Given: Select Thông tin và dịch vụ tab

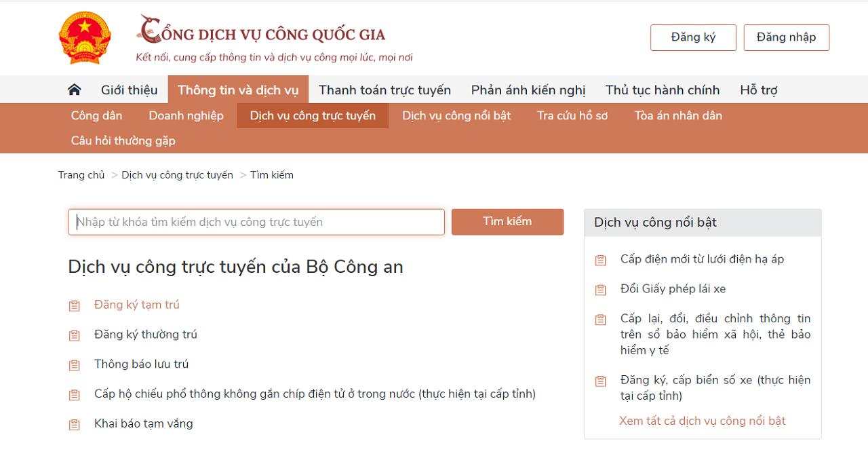Looking at the screenshot, I should (238, 90).
